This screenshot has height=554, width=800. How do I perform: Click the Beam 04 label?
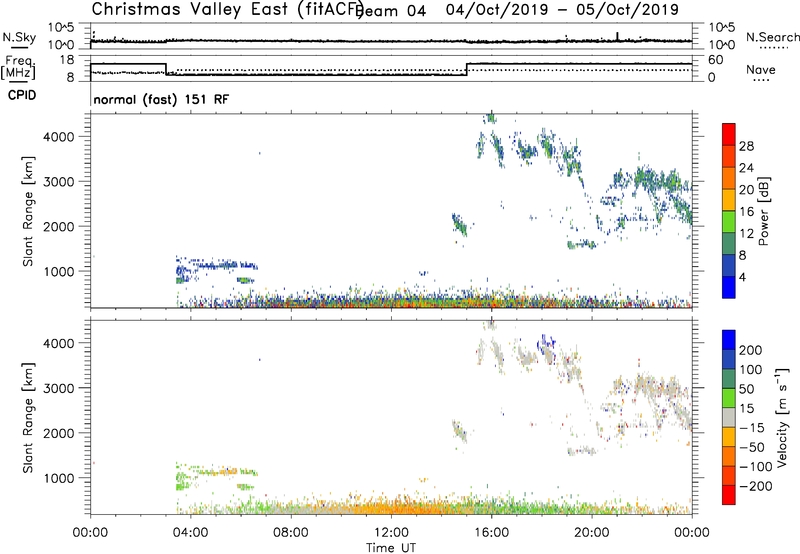tap(391, 11)
